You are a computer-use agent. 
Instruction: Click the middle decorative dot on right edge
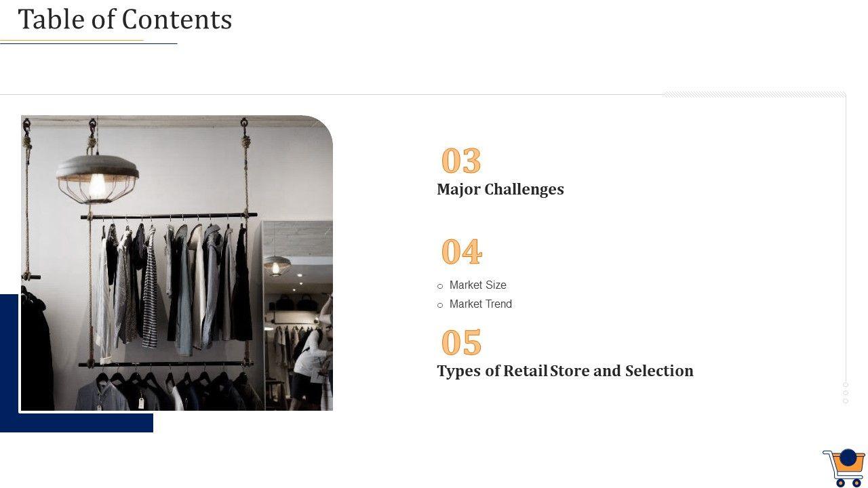click(846, 393)
